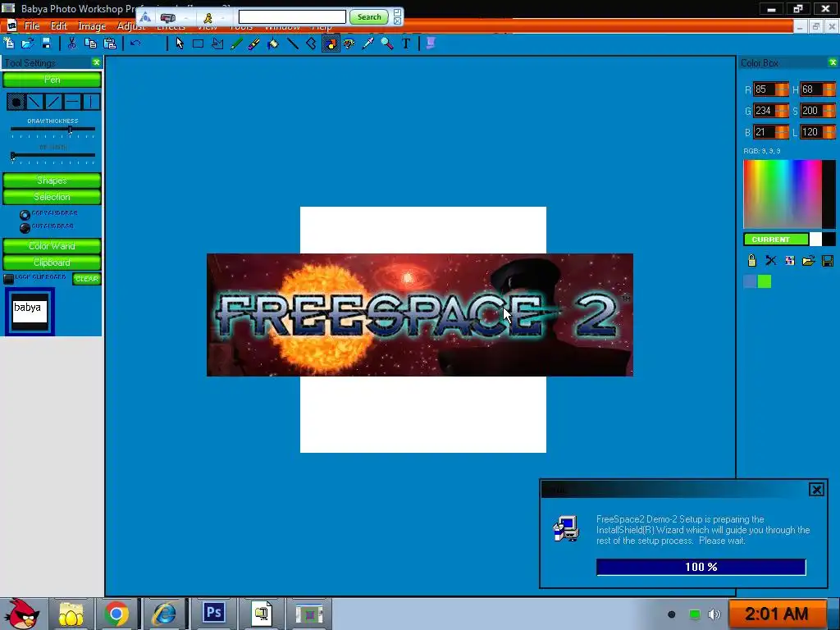The height and width of the screenshot is (630, 840).
Task: Select the backslash diagonal pen tip
Action: [x=34, y=102]
